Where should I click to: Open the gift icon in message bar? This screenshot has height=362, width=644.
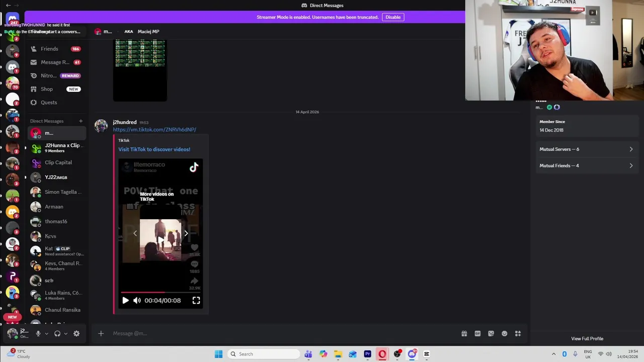coord(464,333)
